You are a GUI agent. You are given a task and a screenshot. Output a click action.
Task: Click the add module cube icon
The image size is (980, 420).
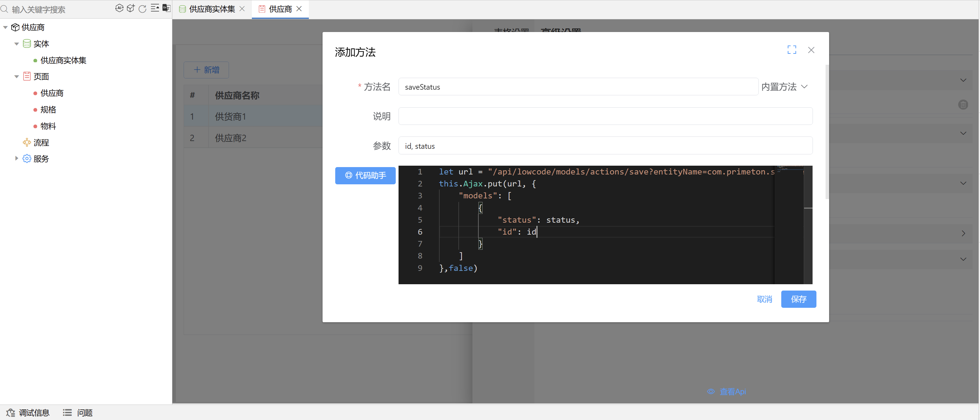[x=131, y=8]
